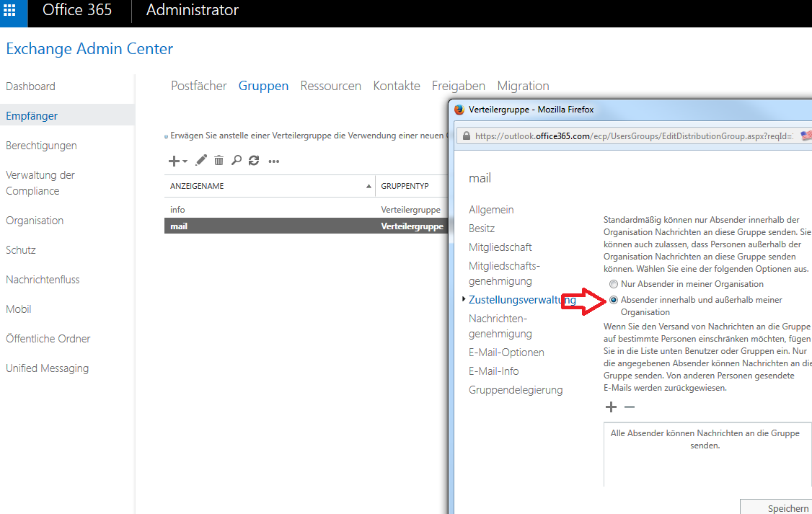This screenshot has width=812, height=514.
Task: Click the Firefox address bar URL
Action: [x=633, y=136]
